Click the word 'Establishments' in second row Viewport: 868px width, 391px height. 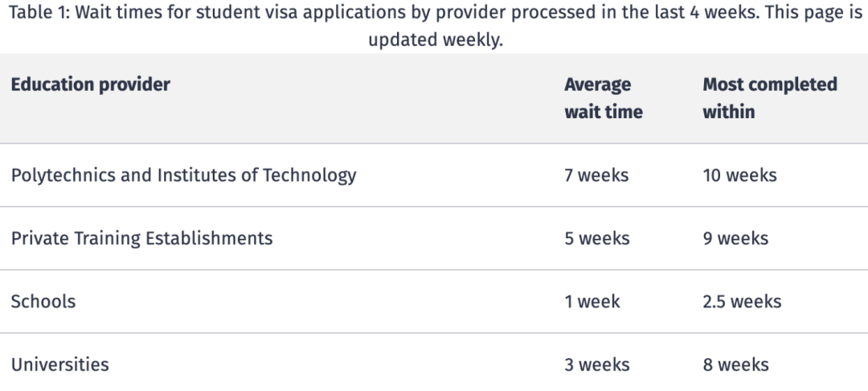pos(209,238)
